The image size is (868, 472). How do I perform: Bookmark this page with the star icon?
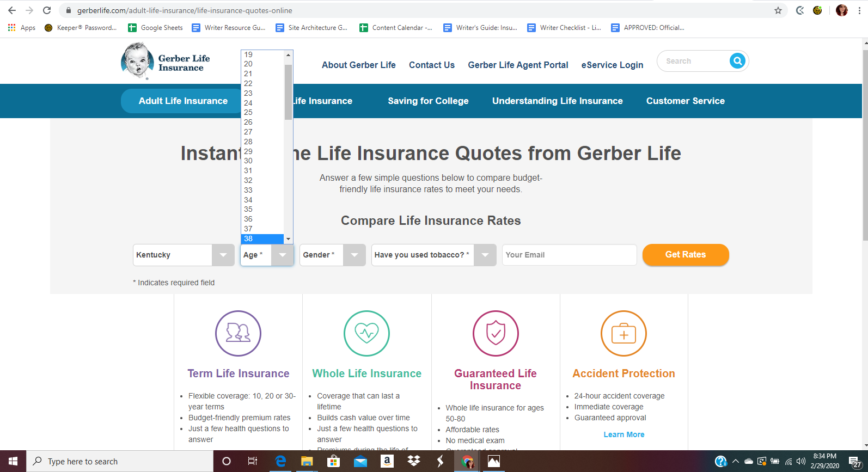pos(778,10)
